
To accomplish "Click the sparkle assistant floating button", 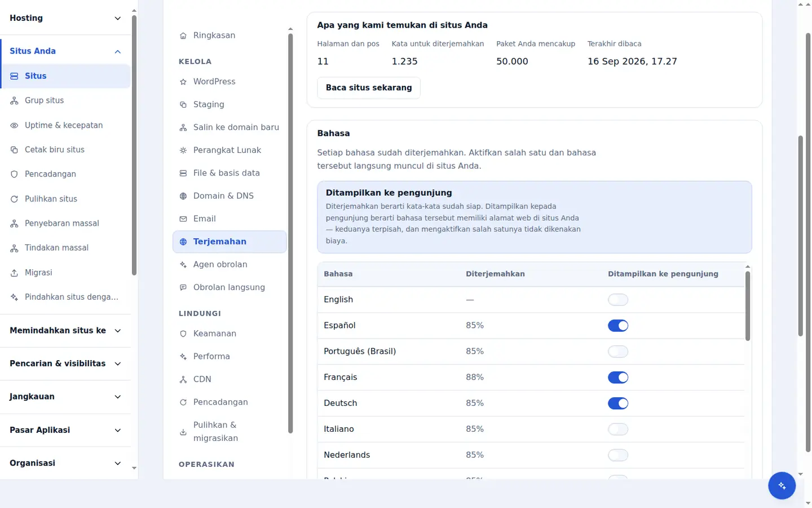I will [x=782, y=485].
